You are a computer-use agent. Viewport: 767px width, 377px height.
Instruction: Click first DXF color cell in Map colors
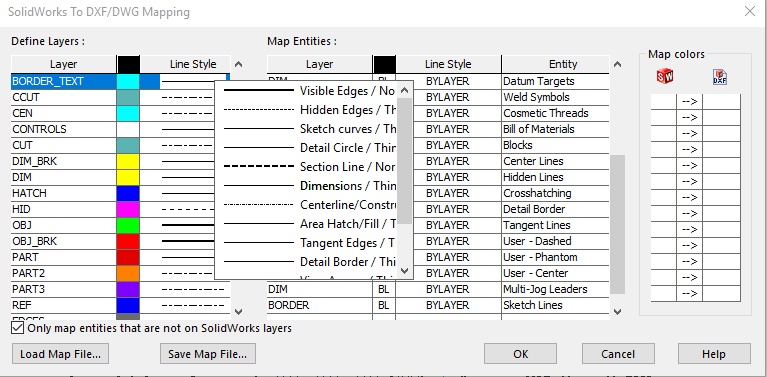pos(722,102)
